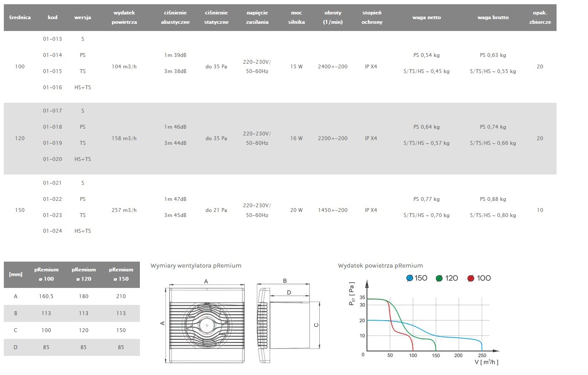This screenshot has width=588, height=375.
Task: Click the '158 m3/h' airflow value
Action: point(124,138)
